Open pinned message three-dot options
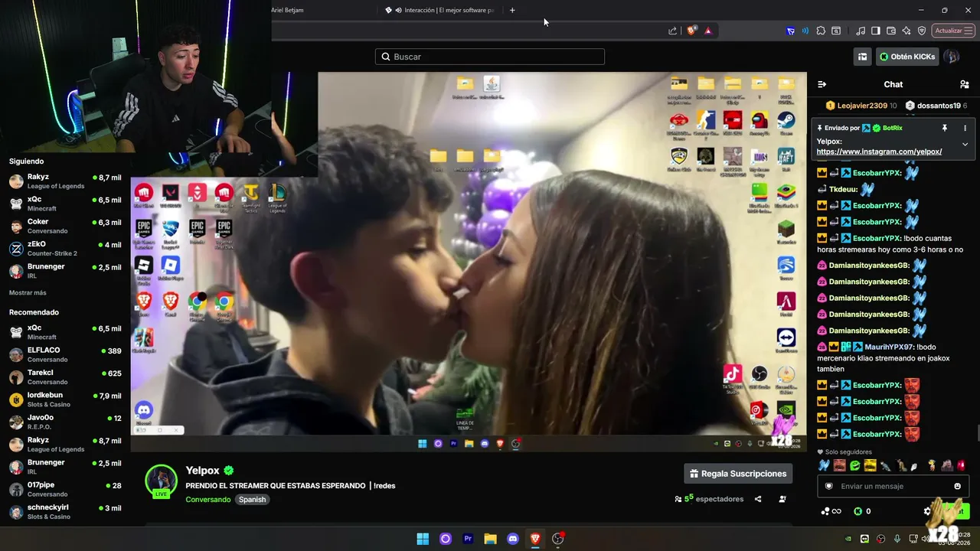This screenshot has width=980, height=551. 965,128
